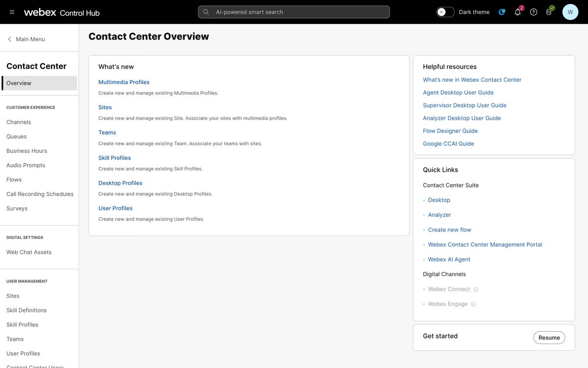The height and width of the screenshot is (368, 588).
Task: Click the help question mark icon
Action: 533,11
